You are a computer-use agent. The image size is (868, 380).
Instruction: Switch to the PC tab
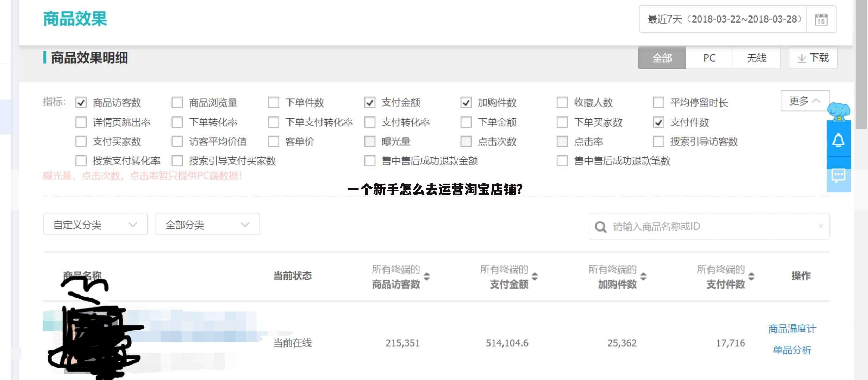pos(709,58)
